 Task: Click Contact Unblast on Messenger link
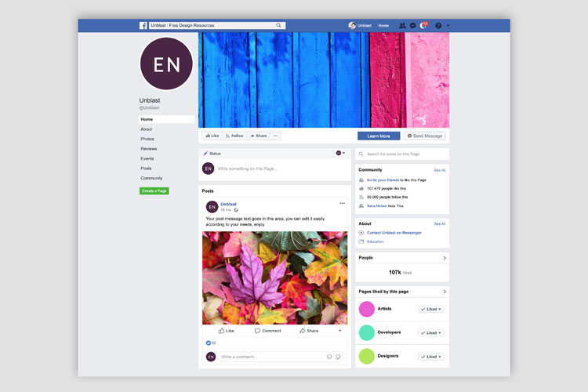click(394, 233)
